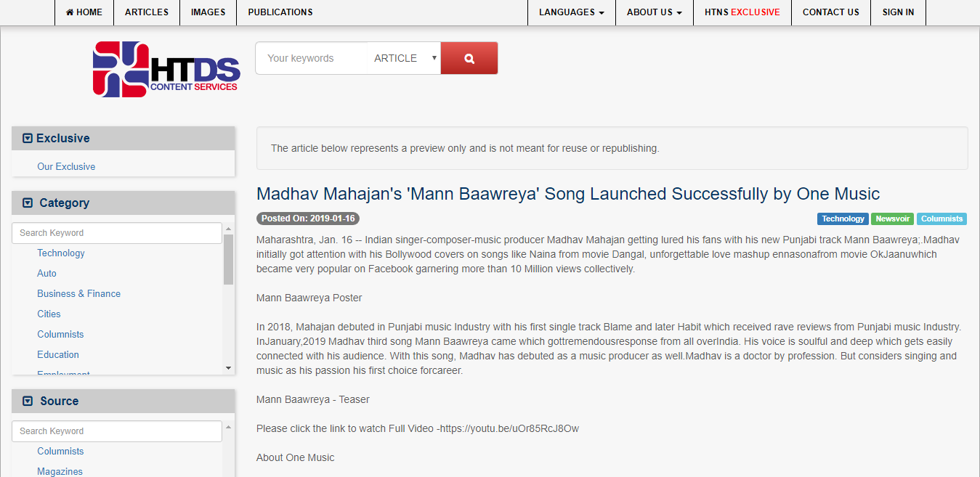Image resolution: width=980 pixels, height=477 pixels.
Task: Click the category list scrollbar up arrow
Action: click(229, 228)
